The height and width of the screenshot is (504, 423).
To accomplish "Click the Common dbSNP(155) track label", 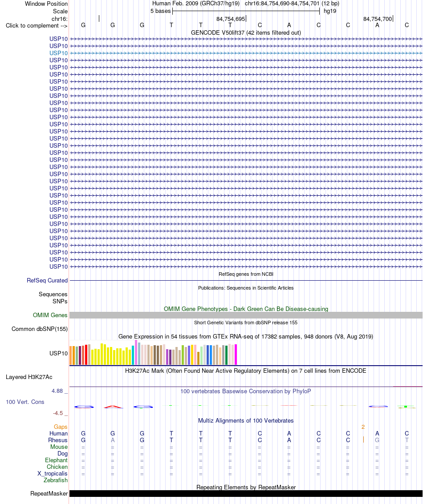I will [40, 329].
